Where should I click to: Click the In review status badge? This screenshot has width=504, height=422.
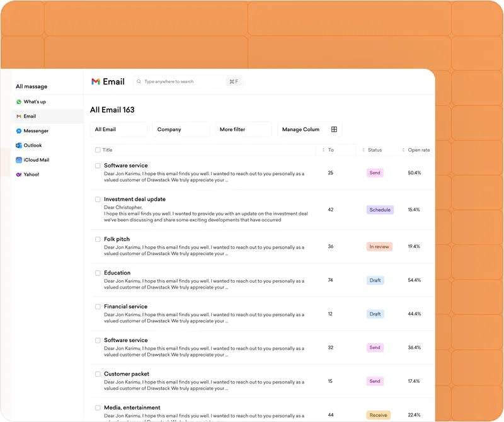click(x=379, y=247)
